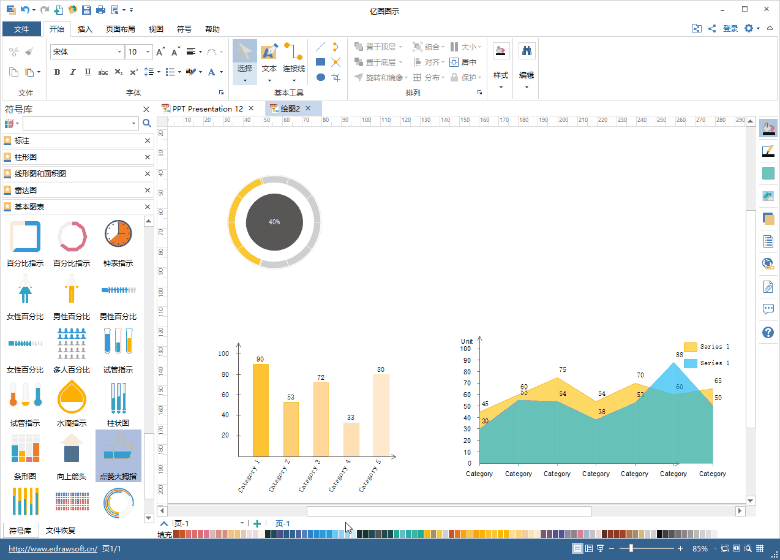Open the Edit binoculars icon
Image resolution: width=780 pixels, height=560 pixels.
(x=526, y=50)
